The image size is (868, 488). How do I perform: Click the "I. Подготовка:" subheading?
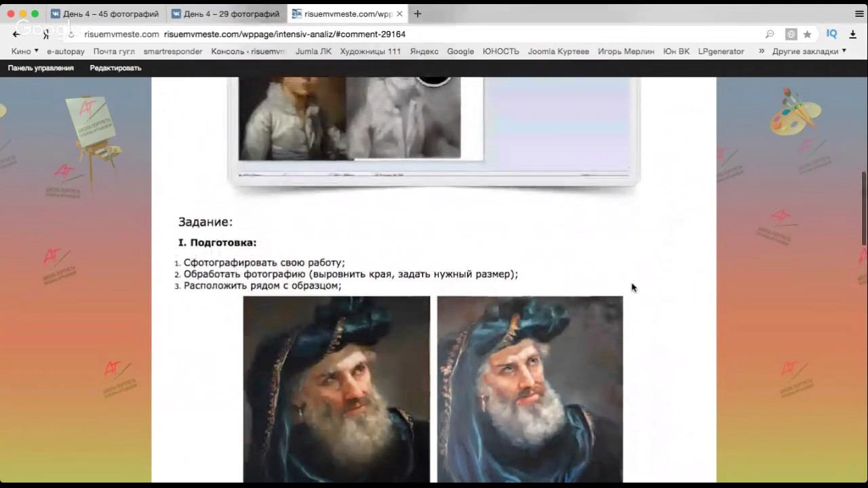coord(217,243)
